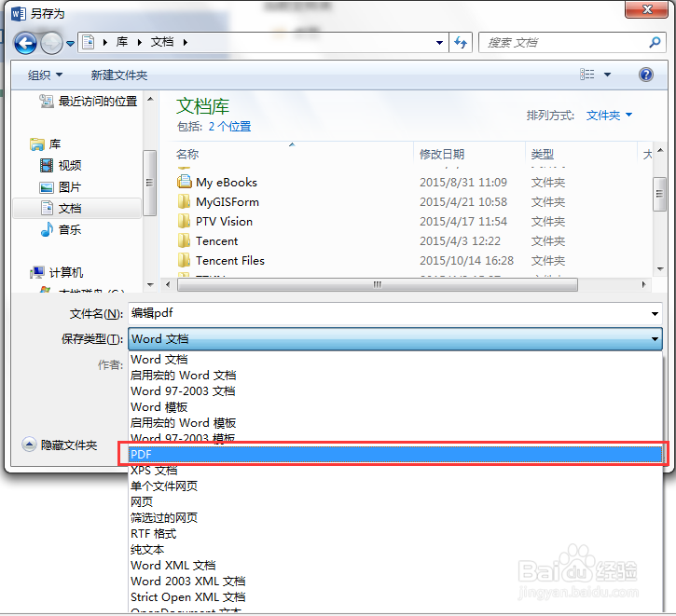Click the 2 个位置 link
Viewport: 676px width, 616px height.
tap(229, 126)
